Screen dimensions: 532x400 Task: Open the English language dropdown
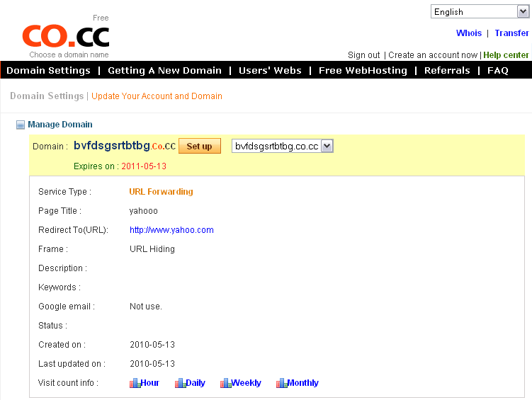pyautogui.click(x=480, y=11)
